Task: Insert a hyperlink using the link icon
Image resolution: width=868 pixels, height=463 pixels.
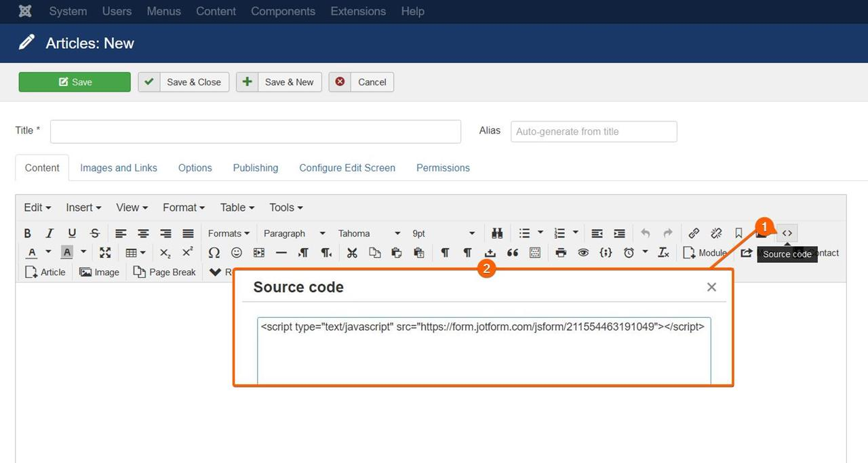Action: click(694, 233)
